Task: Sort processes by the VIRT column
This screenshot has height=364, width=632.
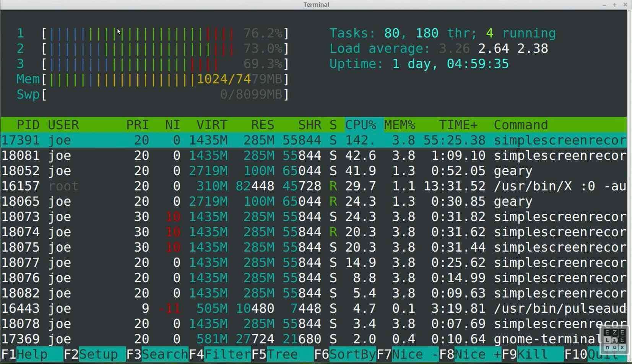Action: click(211, 125)
